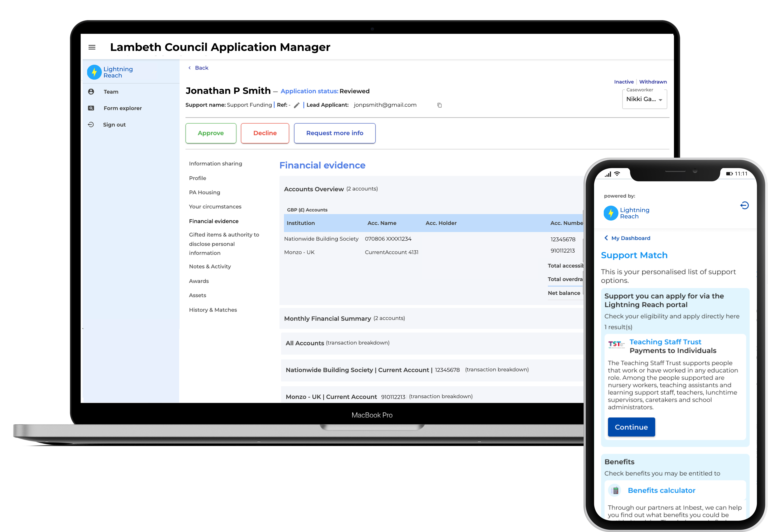Screen dimensions: 768x532
Task: Click the 070806 XXXX1234 account name
Action: (x=388, y=239)
